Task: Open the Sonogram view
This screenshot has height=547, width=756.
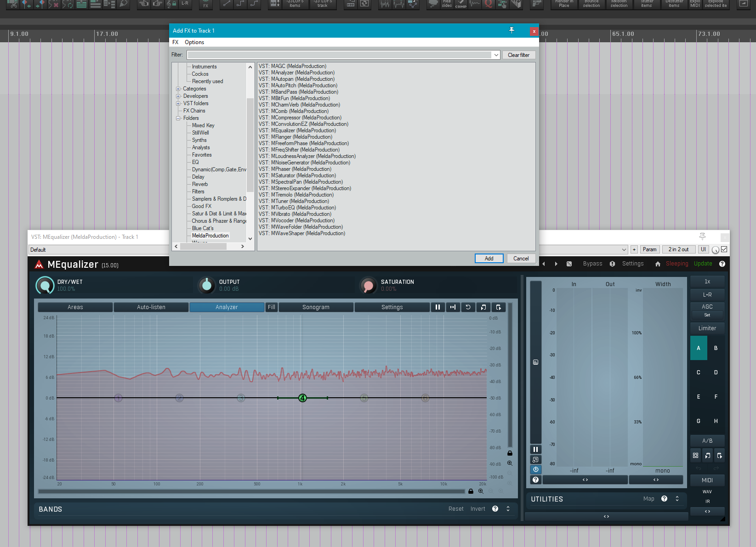Action: (316, 307)
